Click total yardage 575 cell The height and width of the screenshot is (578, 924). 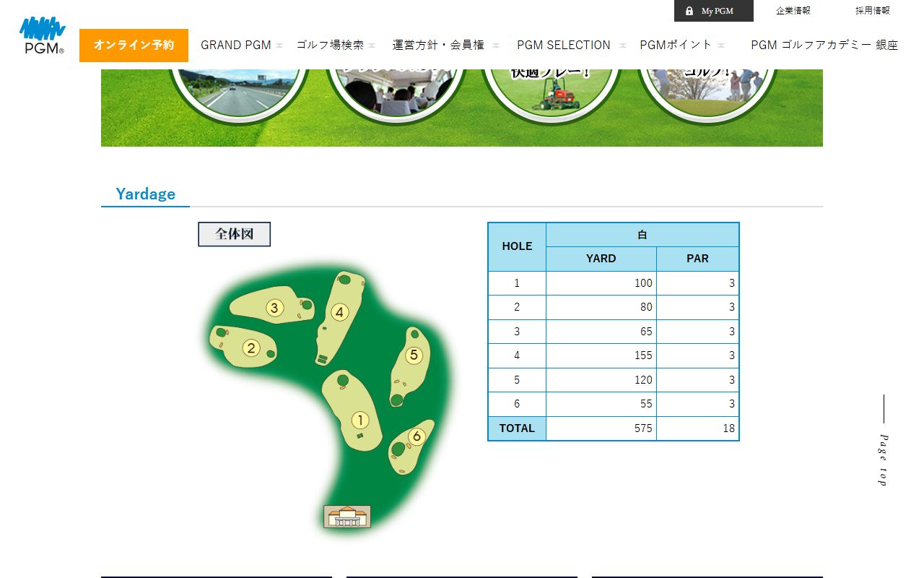tap(601, 428)
